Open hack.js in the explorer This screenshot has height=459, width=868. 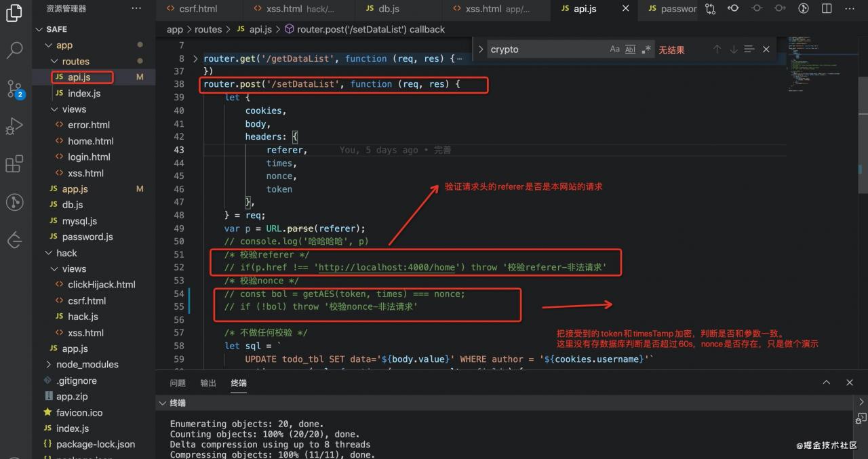[x=83, y=317]
